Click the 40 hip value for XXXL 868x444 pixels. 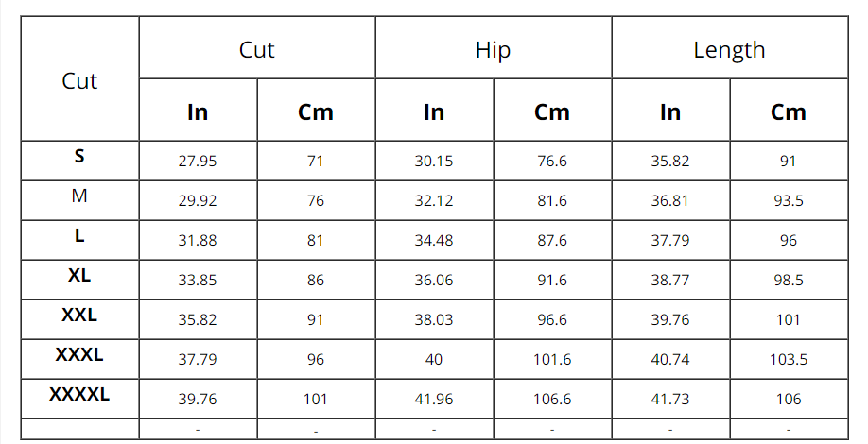click(434, 360)
